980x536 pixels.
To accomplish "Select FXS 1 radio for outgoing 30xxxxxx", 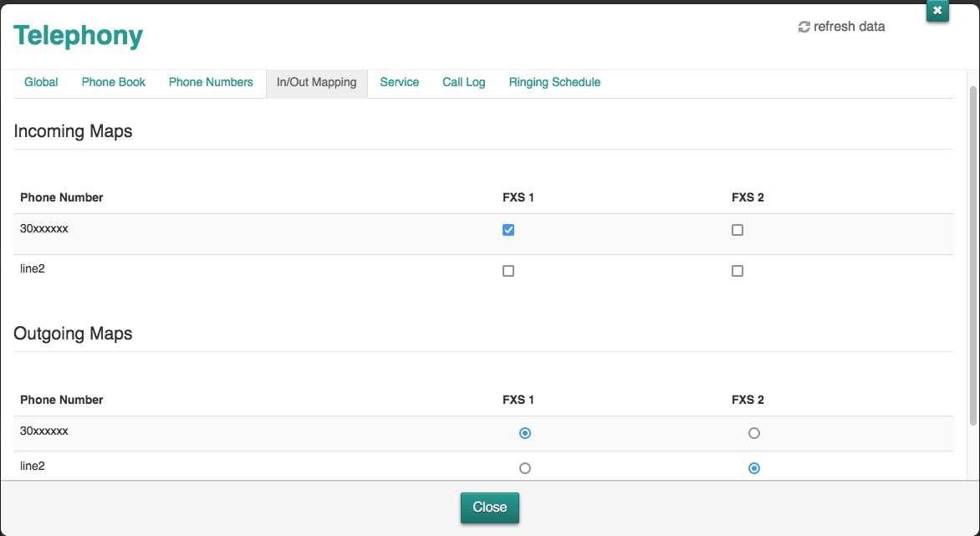I will (x=525, y=433).
